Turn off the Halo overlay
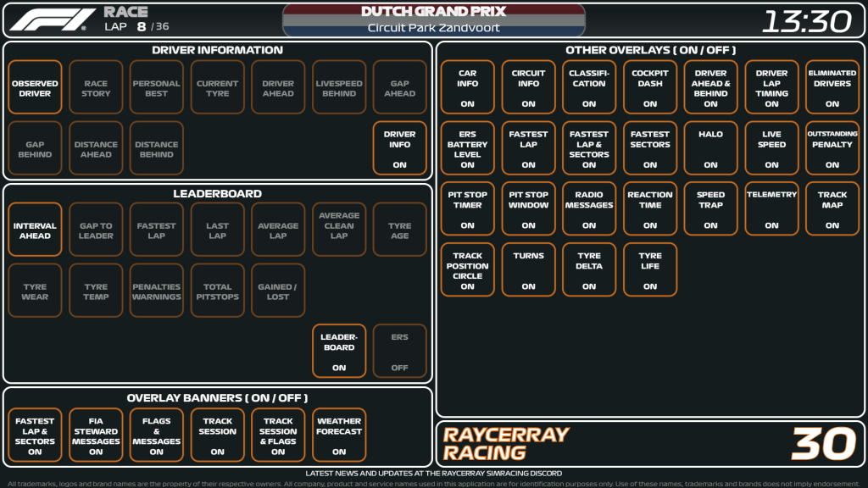 [710, 147]
